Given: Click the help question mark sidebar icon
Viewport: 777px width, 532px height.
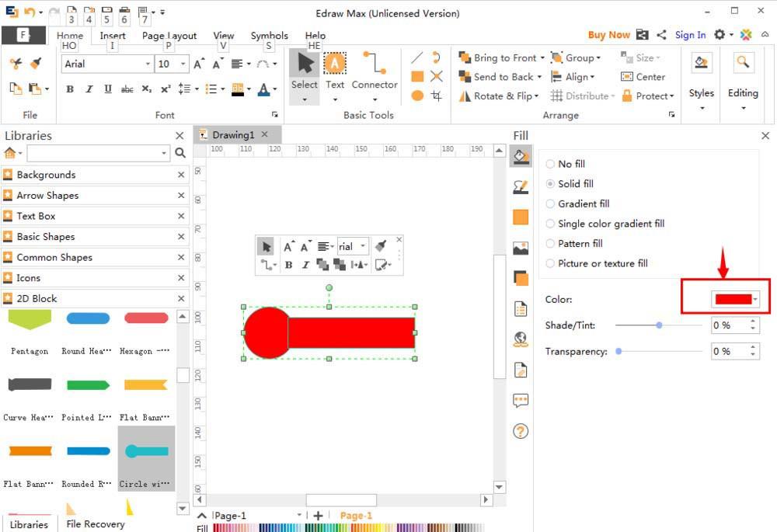Looking at the screenshot, I should (x=521, y=431).
